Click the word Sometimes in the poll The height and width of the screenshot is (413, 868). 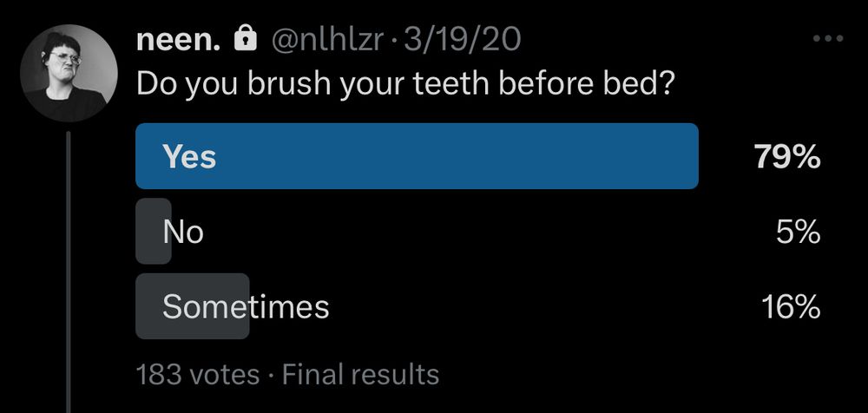tap(246, 307)
